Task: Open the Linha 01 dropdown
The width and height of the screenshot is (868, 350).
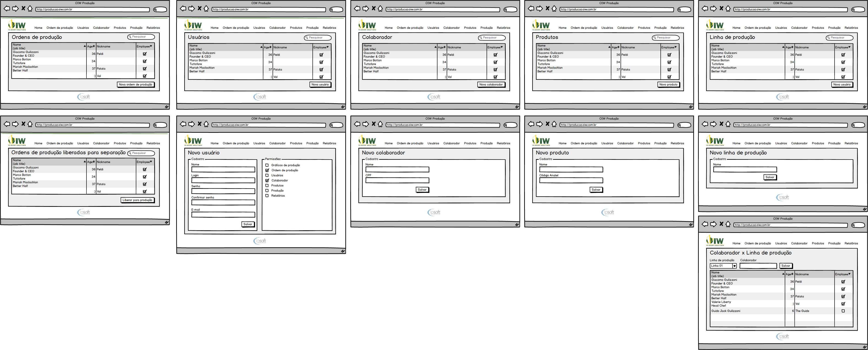Action: 734,266
